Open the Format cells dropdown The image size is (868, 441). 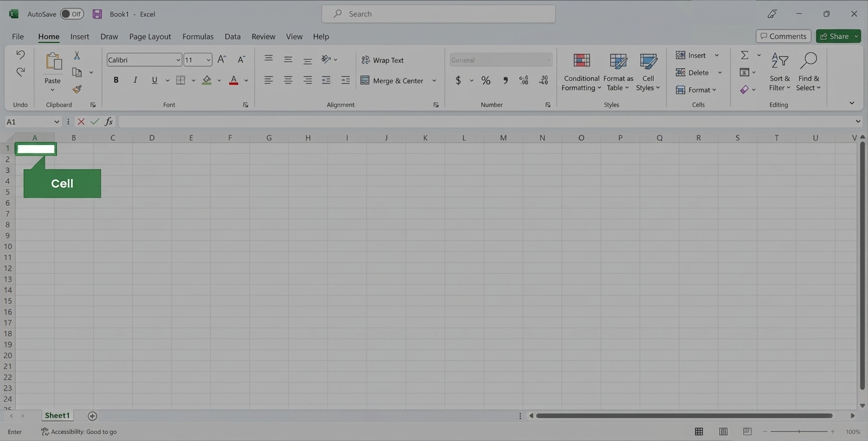(x=696, y=90)
